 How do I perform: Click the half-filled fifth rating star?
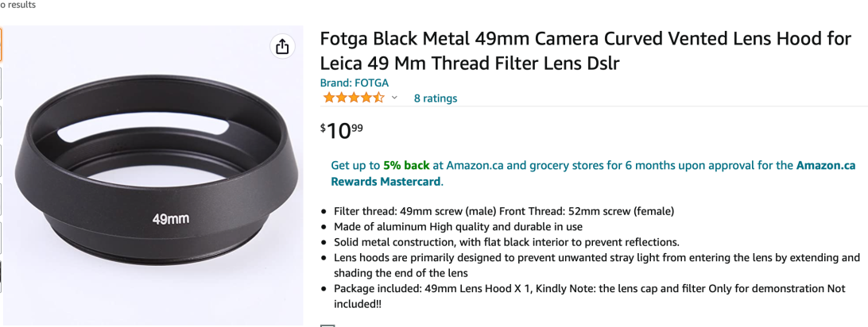[x=378, y=98]
